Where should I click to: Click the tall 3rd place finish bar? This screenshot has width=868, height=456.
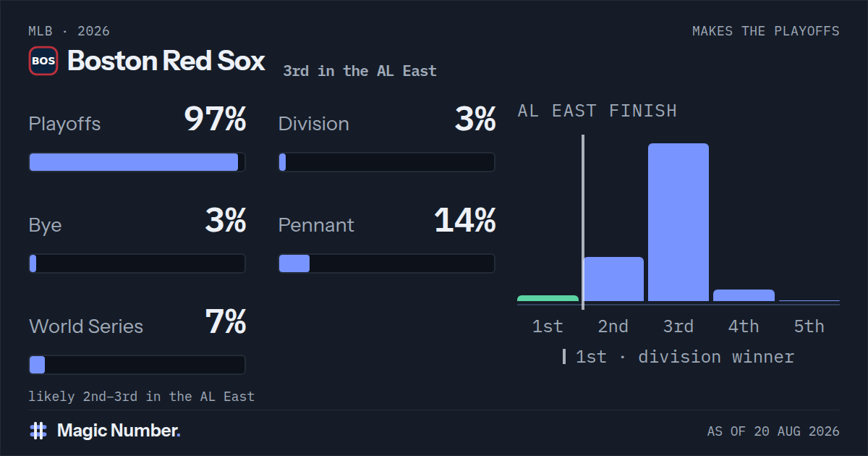pos(678,222)
